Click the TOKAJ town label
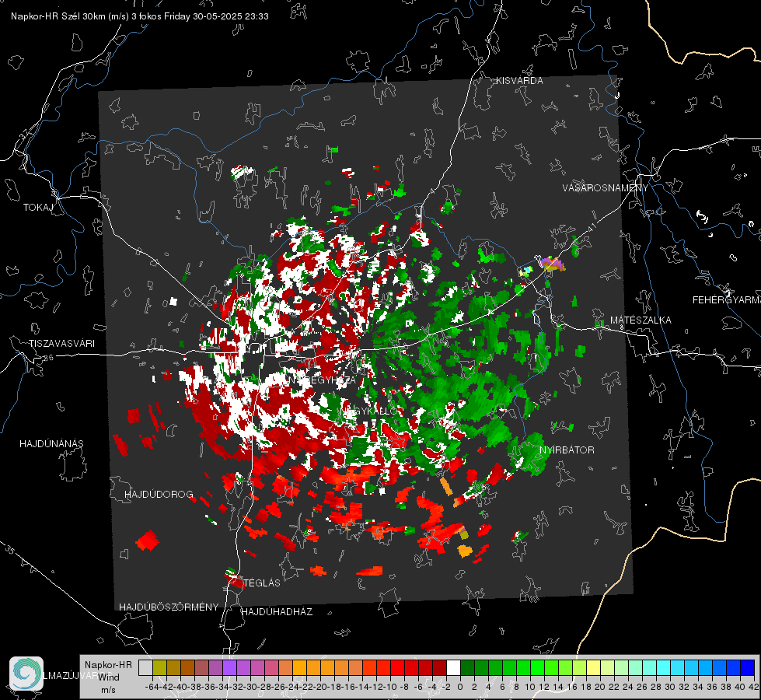761x700 pixels. click(x=38, y=208)
